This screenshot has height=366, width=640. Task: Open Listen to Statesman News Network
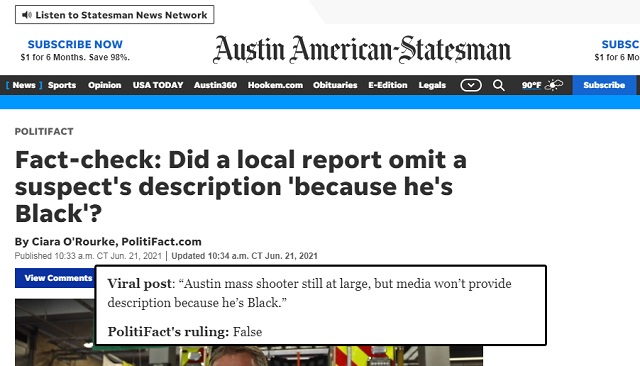coord(114,15)
